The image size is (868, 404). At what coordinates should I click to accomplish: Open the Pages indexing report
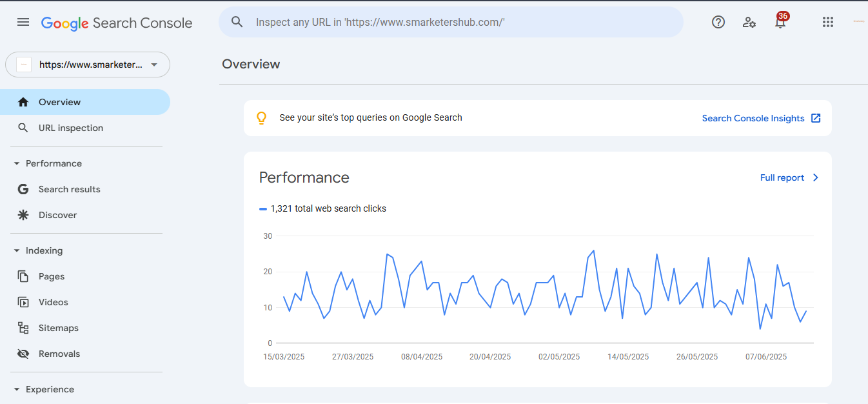coord(85,276)
